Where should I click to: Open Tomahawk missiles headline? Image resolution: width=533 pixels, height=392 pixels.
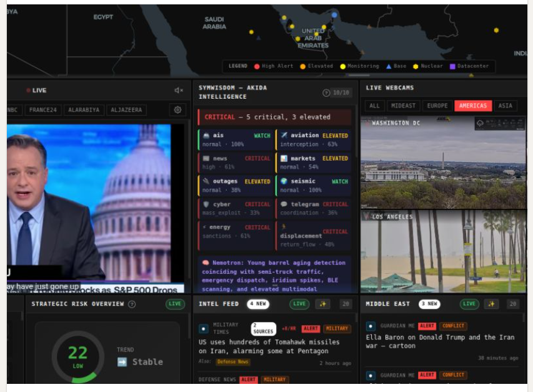pos(269,346)
